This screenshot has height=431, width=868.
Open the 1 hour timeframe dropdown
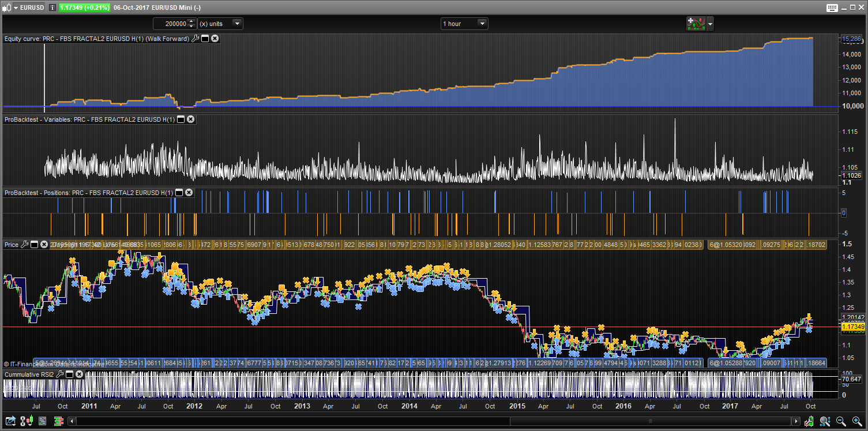(x=482, y=24)
